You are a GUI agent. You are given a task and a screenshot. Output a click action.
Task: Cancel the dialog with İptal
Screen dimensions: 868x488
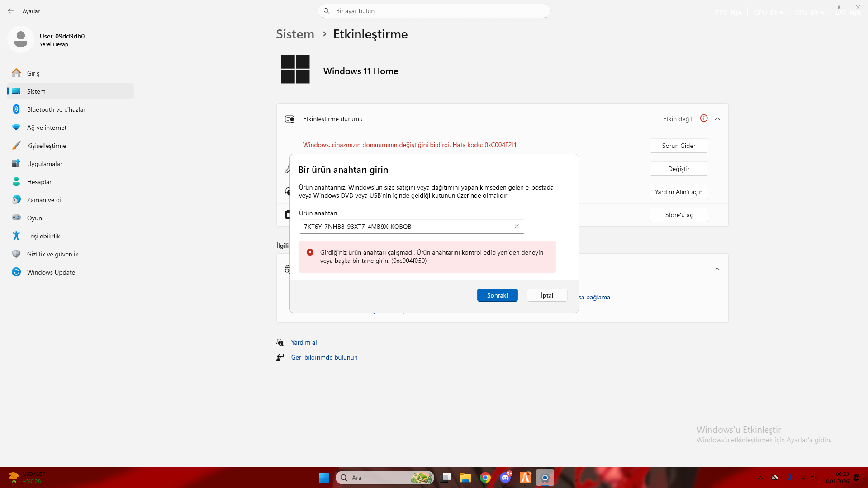(x=547, y=295)
